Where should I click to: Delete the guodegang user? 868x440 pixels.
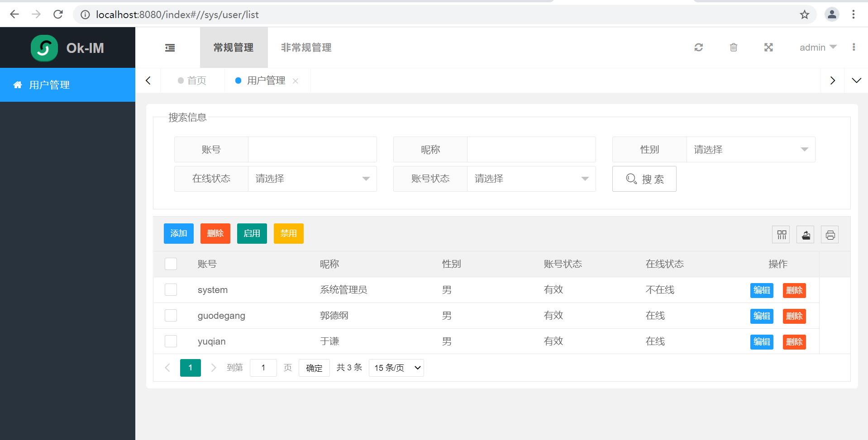pyautogui.click(x=794, y=316)
